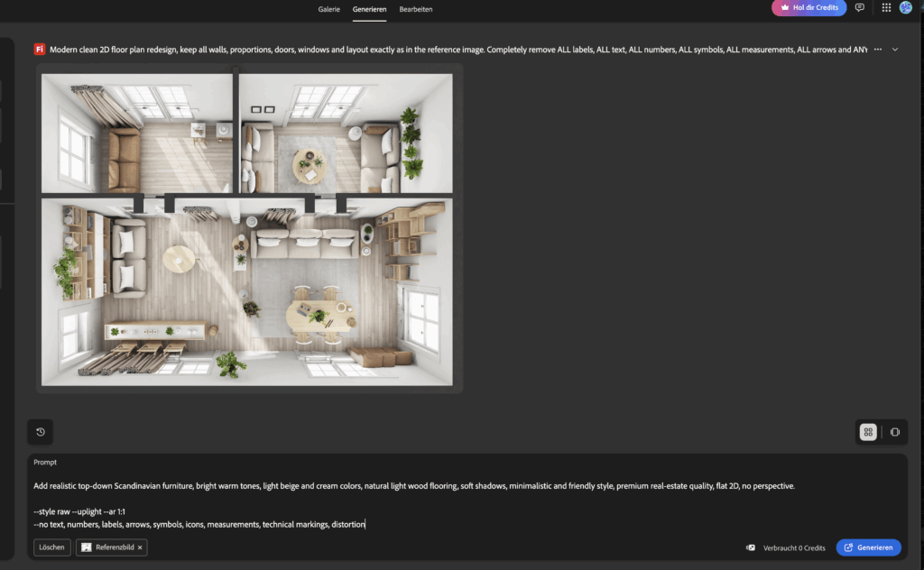This screenshot has height=570, width=924.
Task: Collapse the generation result with the chevron
Action: (895, 50)
